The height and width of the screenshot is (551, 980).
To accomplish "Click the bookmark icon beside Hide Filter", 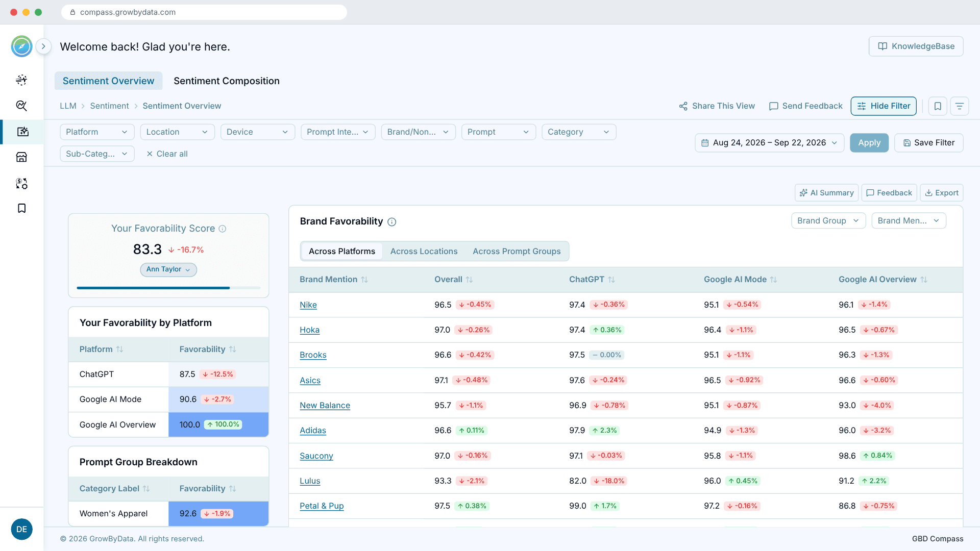I will point(938,106).
